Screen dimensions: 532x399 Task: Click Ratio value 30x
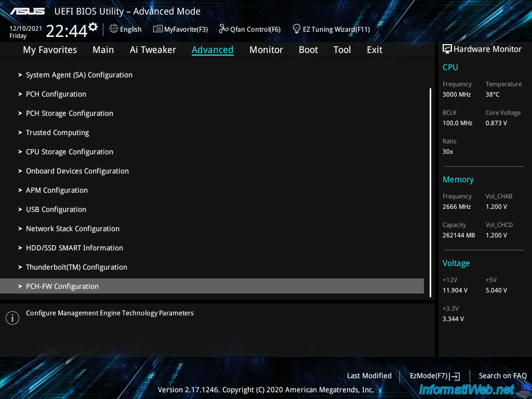coord(447,152)
